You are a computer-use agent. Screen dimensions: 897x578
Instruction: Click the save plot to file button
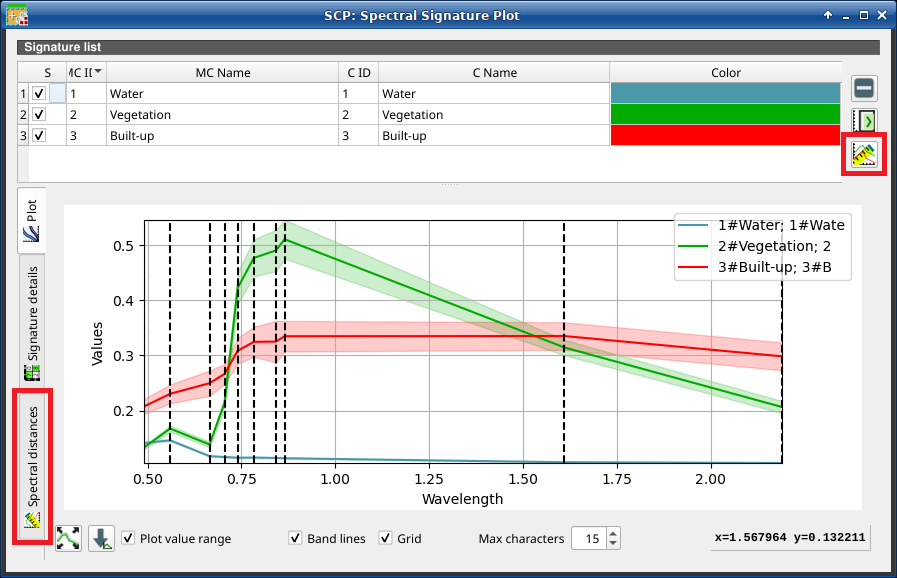coord(101,539)
